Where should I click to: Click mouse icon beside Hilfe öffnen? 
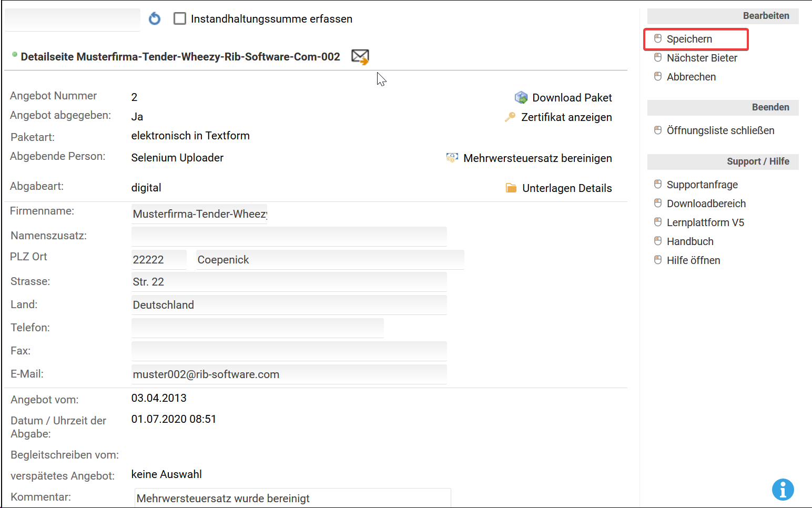pos(658,260)
